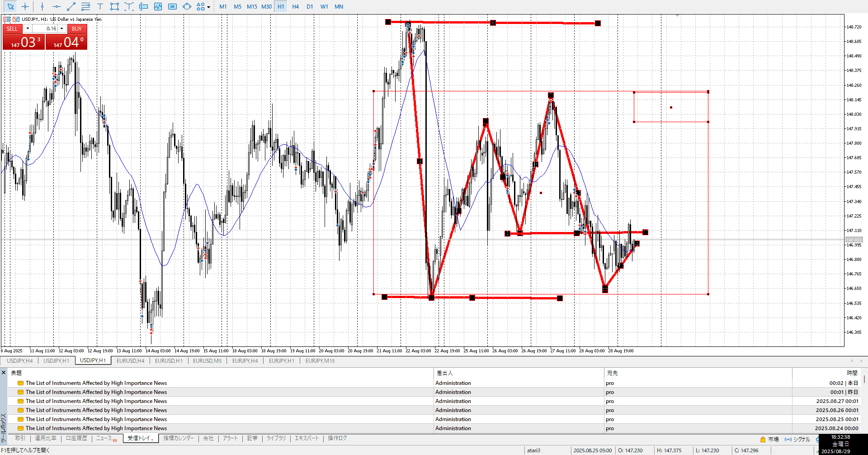Click the mailbox list vertical scrollbar
This screenshot has width=868, height=455.
tap(864, 379)
